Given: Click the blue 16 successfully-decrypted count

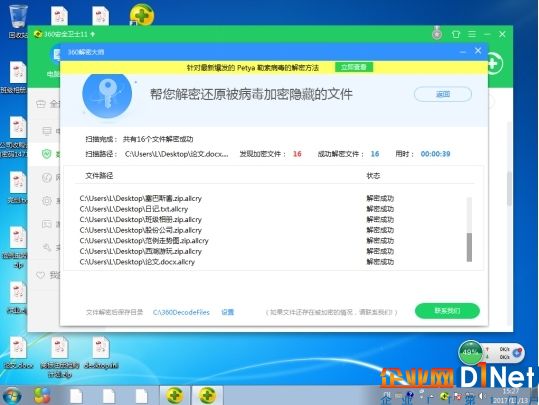Looking at the screenshot, I should tap(375, 154).
